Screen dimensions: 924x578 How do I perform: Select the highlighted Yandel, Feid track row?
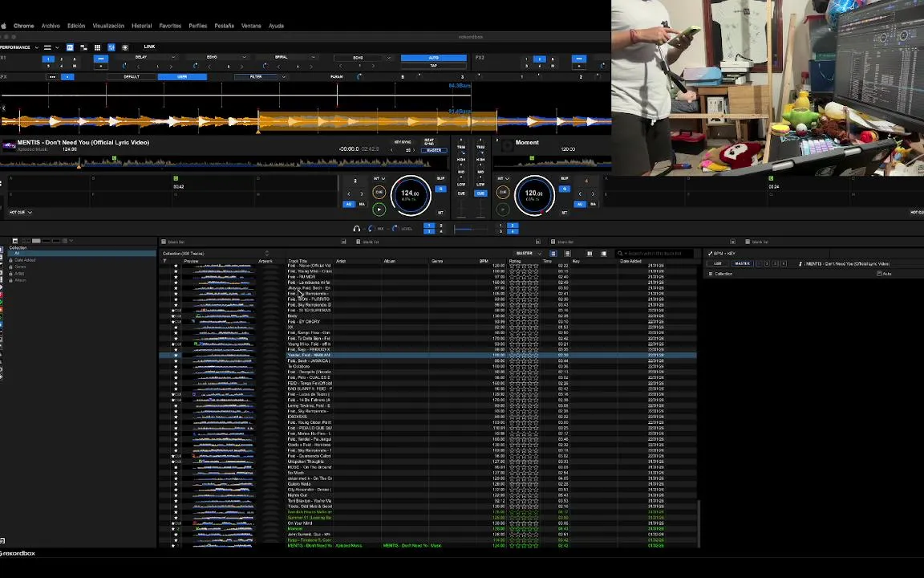click(x=428, y=355)
